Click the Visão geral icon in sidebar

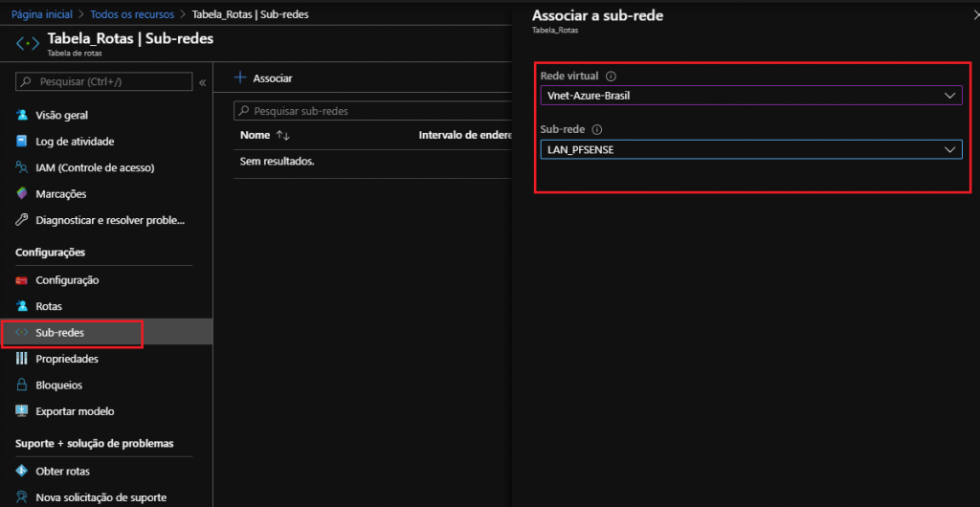tap(23, 115)
